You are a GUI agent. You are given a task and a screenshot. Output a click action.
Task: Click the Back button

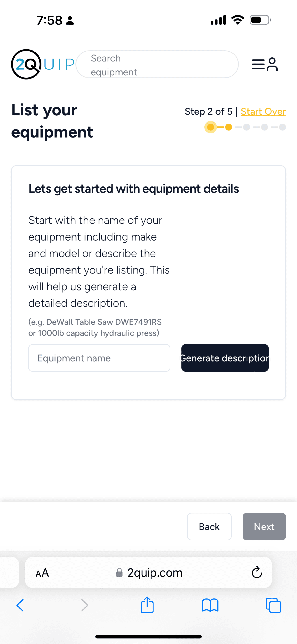coord(209,527)
